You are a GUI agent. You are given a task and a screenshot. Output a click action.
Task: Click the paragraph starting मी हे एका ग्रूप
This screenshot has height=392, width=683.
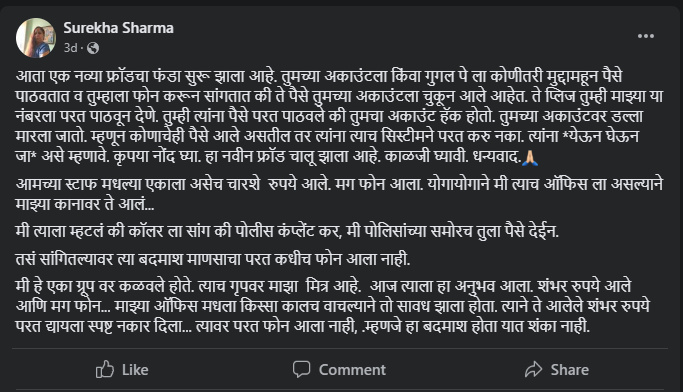click(333, 306)
